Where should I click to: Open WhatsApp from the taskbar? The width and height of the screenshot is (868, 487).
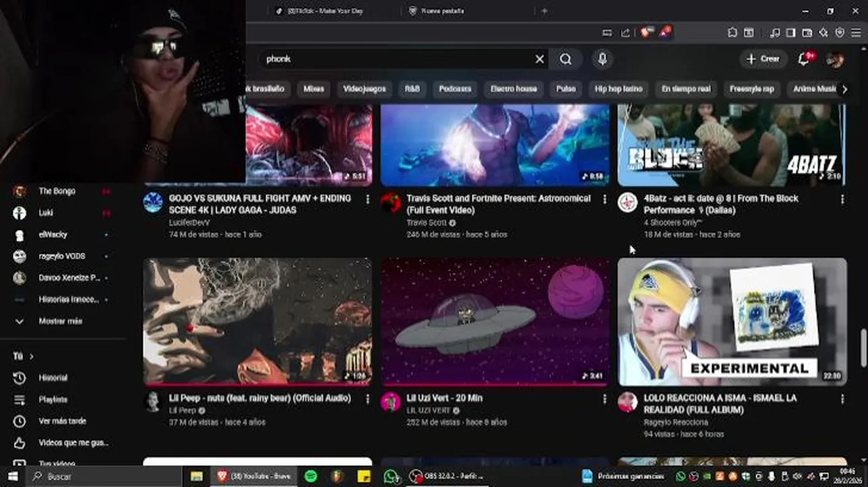(391, 477)
